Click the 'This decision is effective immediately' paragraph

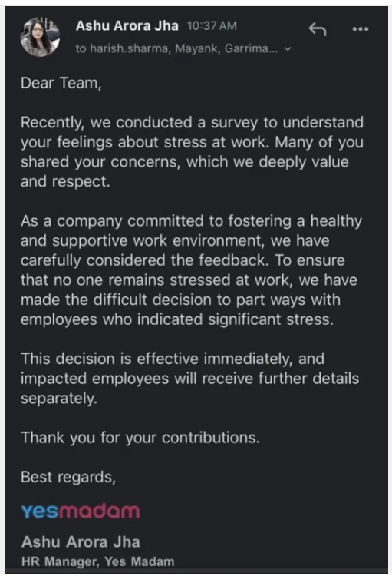click(x=189, y=379)
